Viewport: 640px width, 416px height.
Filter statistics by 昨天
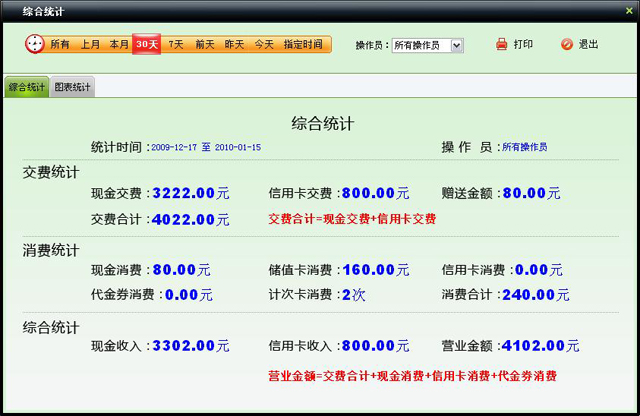coord(234,45)
